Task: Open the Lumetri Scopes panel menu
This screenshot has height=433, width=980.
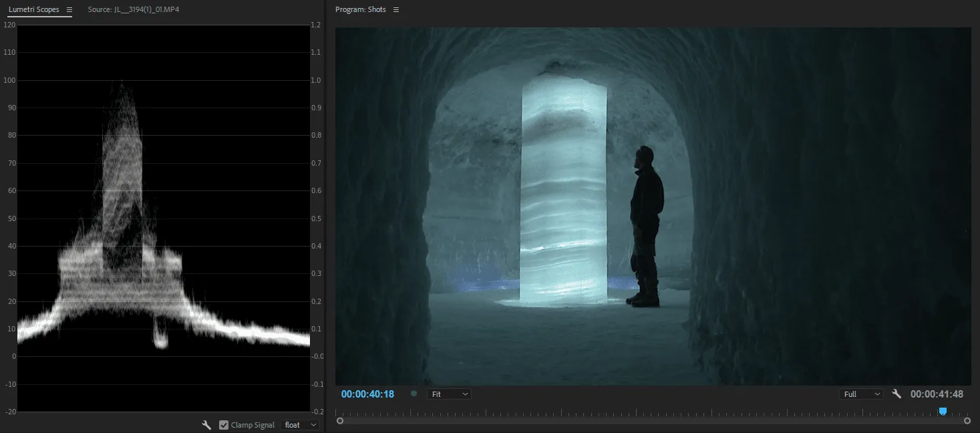Action: pyautogui.click(x=69, y=10)
